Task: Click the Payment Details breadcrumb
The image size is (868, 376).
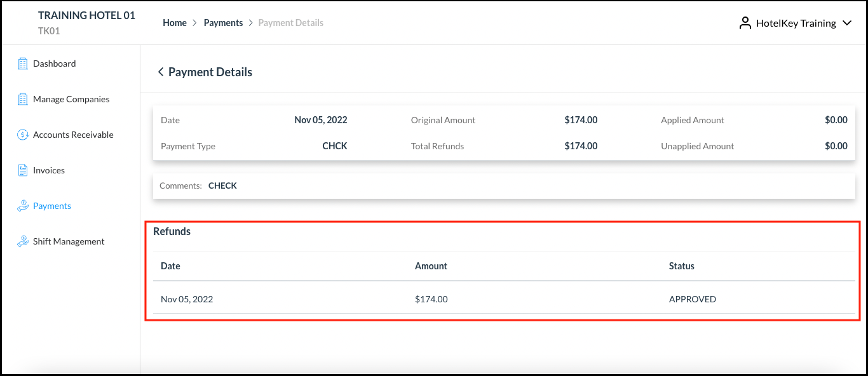Action: click(x=290, y=23)
